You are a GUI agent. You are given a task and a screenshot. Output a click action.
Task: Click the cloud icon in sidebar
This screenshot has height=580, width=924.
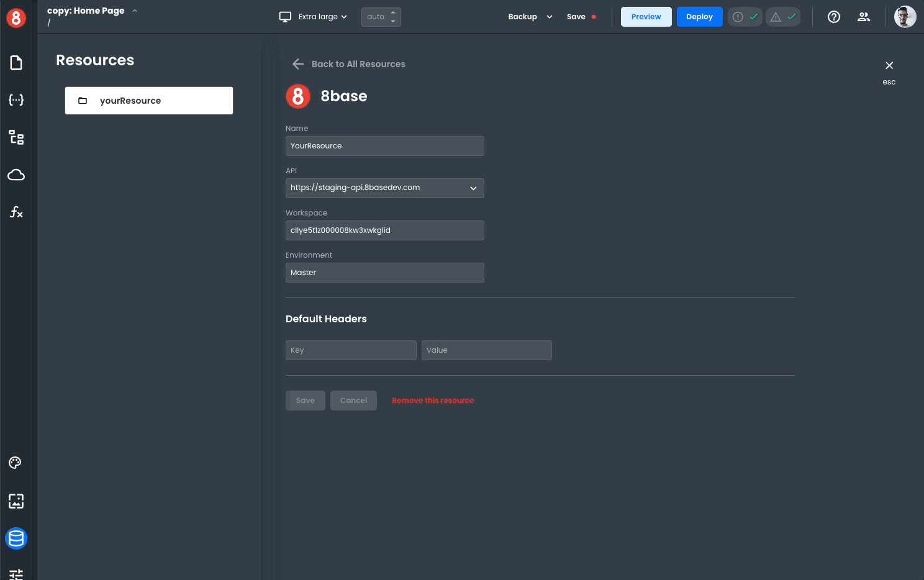coord(16,175)
